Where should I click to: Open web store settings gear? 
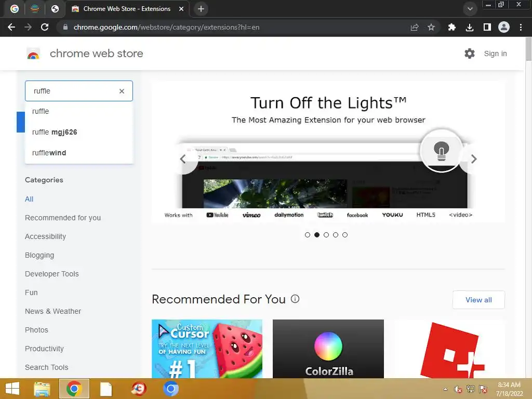[x=469, y=54]
